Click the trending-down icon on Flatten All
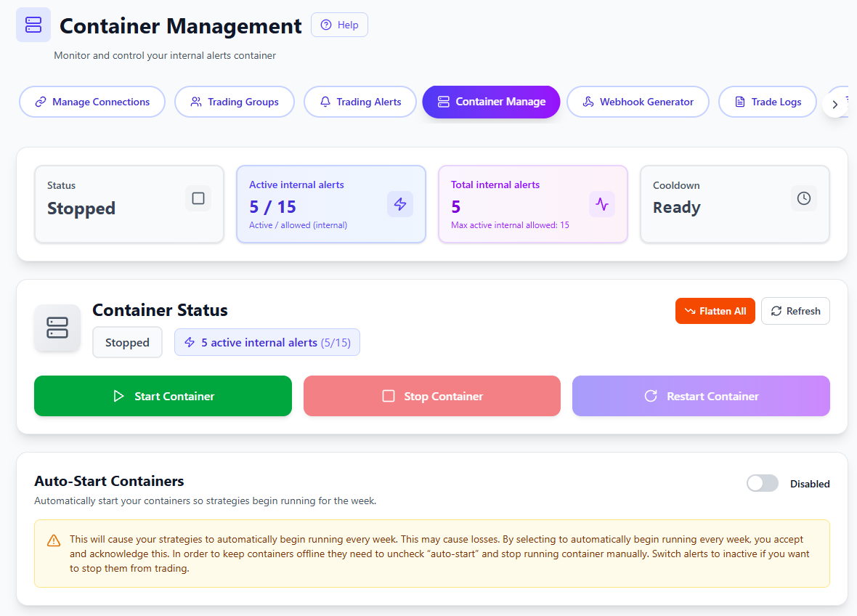The image size is (857, 616). click(x=690, y=311)
